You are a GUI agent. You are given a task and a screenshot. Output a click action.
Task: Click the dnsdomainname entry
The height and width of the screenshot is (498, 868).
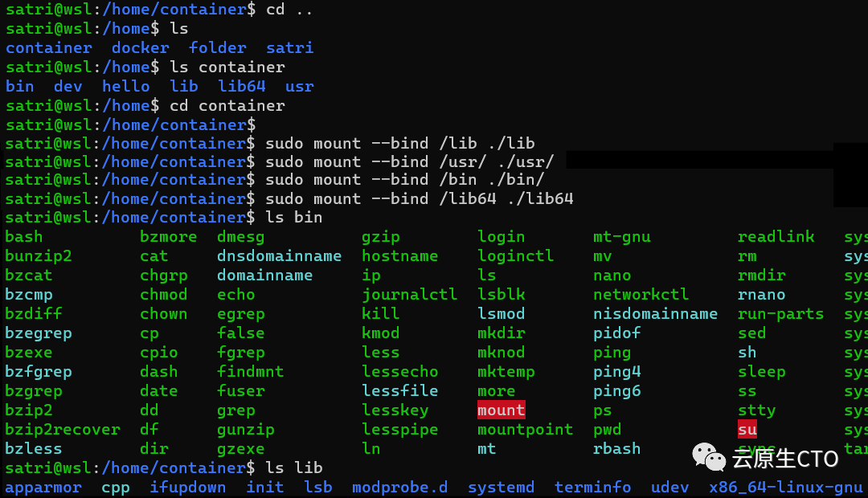pyautogui.click(x=279, y=256)
